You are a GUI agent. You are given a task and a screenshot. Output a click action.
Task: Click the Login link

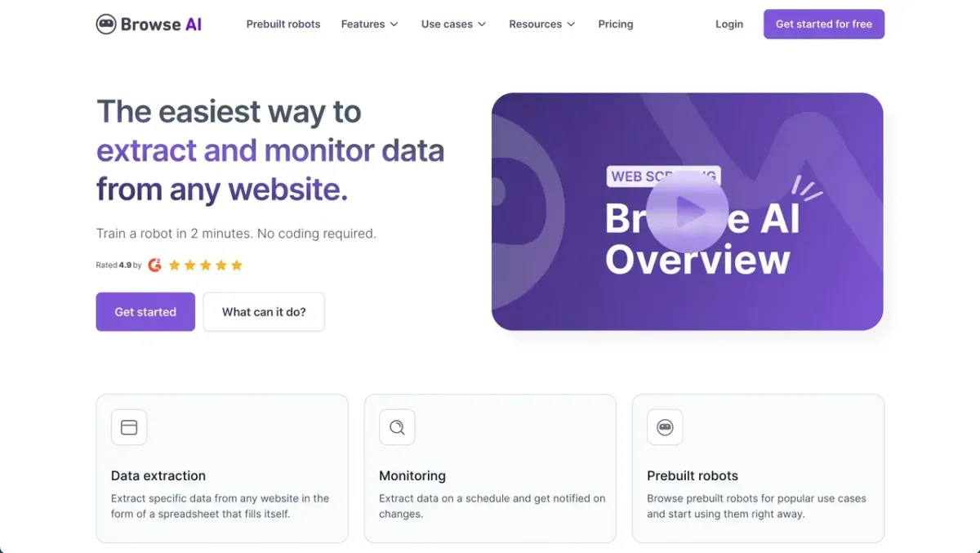tap(729, 25)
